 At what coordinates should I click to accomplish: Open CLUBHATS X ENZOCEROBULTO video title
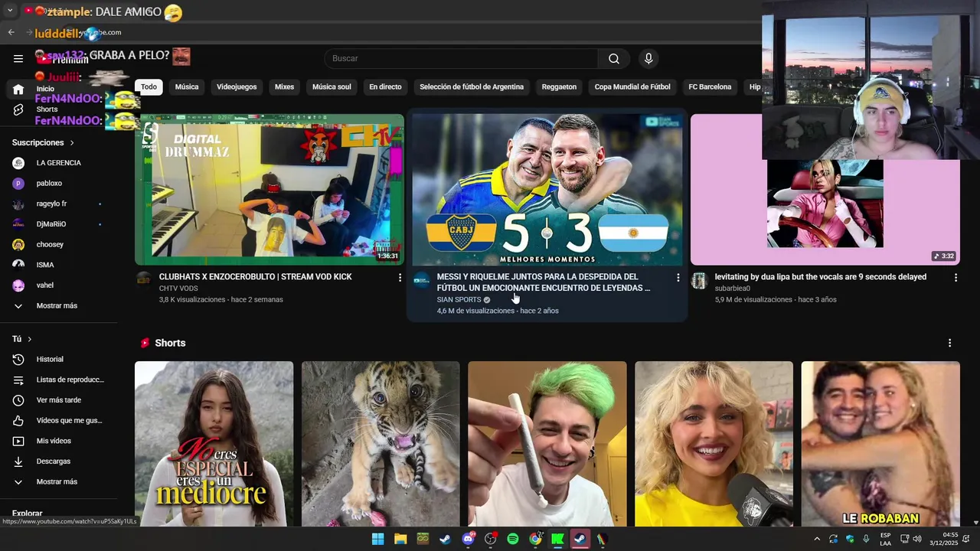tap(256, 277)
